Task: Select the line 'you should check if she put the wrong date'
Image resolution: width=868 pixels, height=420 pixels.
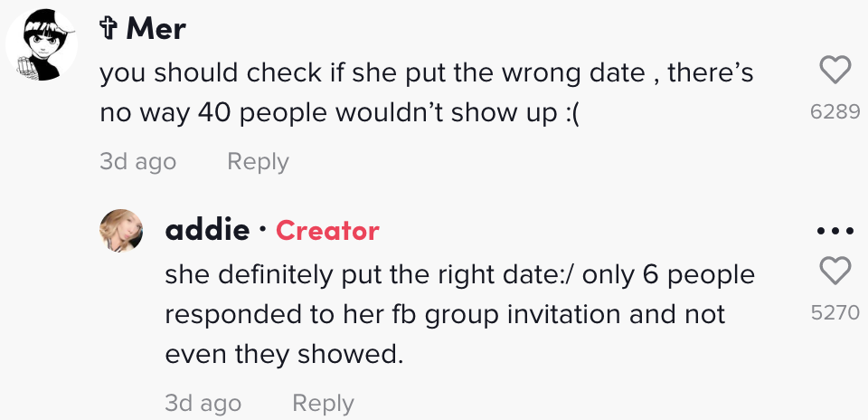Action: [373, 73]
